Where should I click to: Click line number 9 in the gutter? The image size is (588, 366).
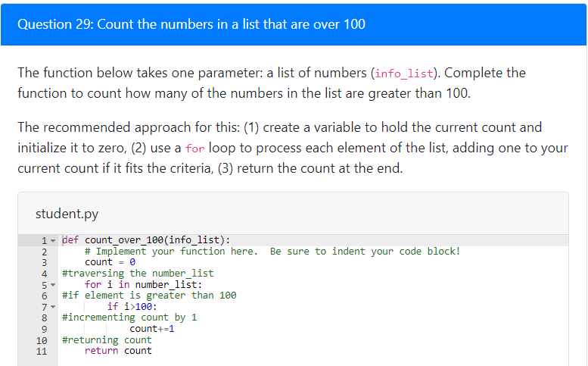[x=44, y=330]
